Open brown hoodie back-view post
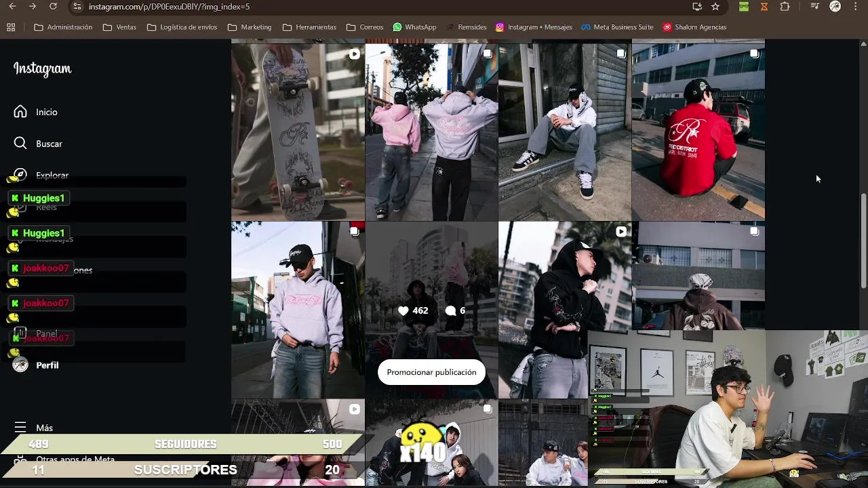The width and height of the screenshot is (868, 488). (698, 276)
